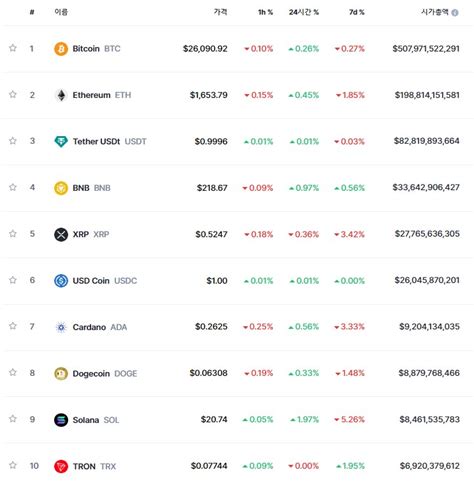Sort by the 24시간 % column header

point(304,12)
